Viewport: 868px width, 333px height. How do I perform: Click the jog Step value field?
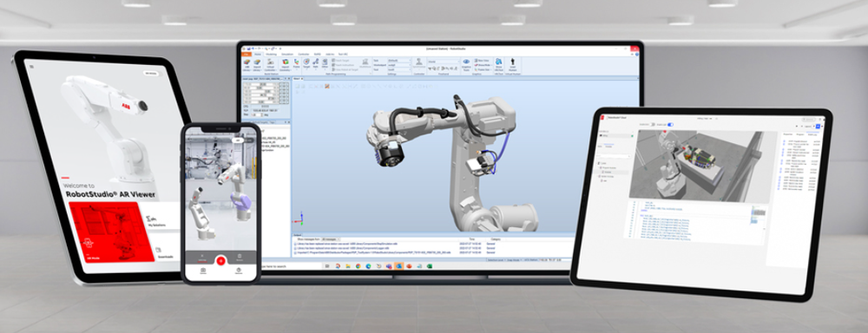click(256, 115)
